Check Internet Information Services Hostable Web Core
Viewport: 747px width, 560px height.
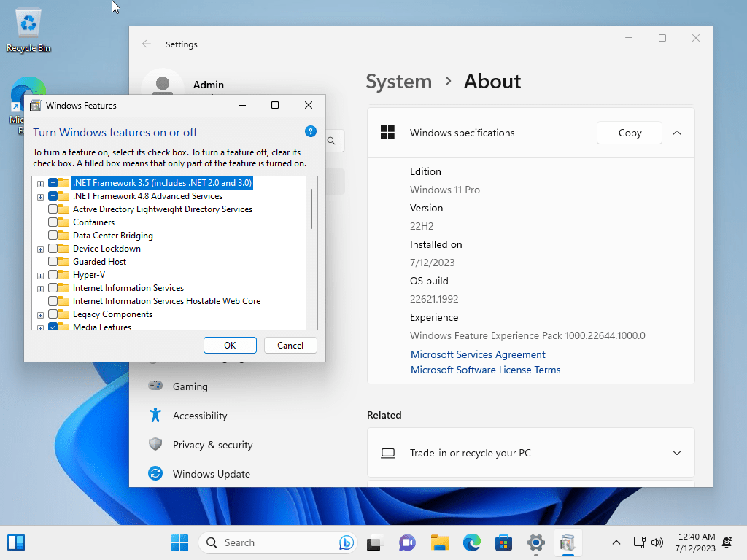(x=53, y=301)
